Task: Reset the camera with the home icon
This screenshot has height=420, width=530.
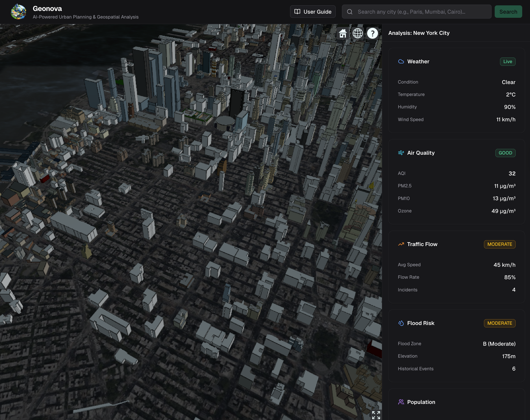Action: point(343,33)
